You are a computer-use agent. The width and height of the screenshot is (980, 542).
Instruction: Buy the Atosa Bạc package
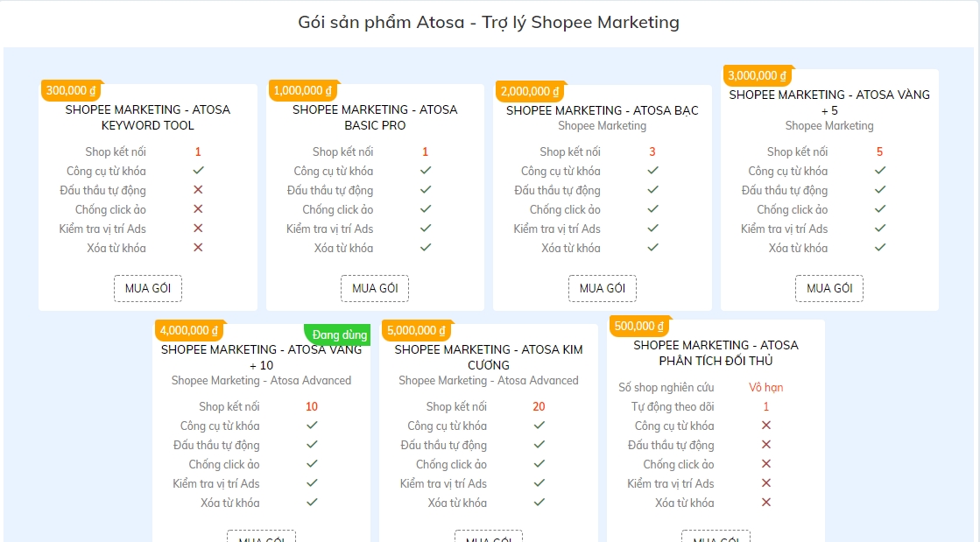pyautogui.click(x=603, y=288)
